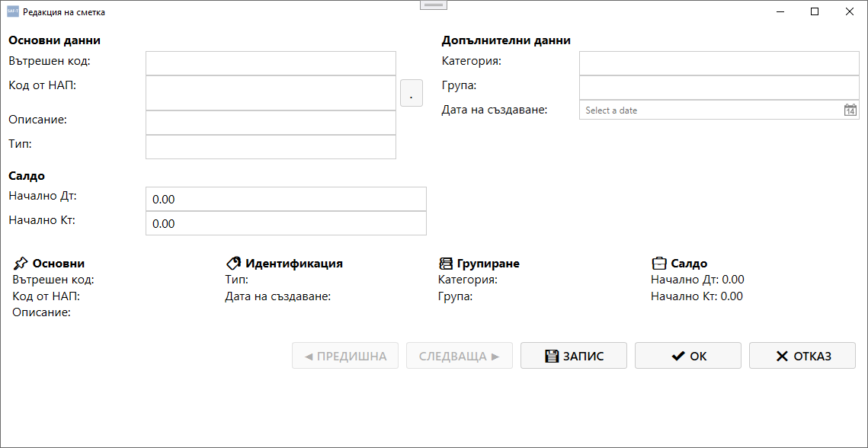Close the Редакция на сметка window
This screenshot has width=868, height=448.
point(849,11)
